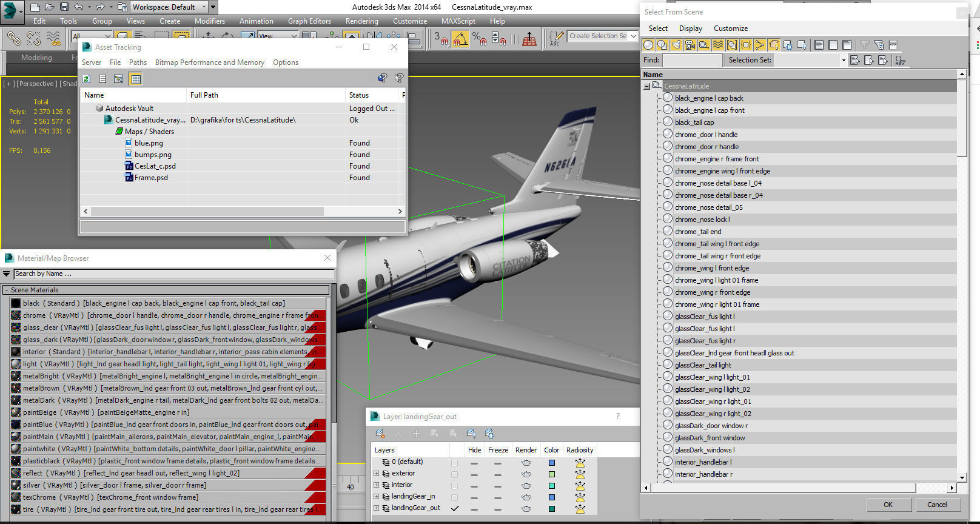Viewport: 980px width, 524px height.
Task: Open the Modifiers menu
Action: click(x=210, y=21)
